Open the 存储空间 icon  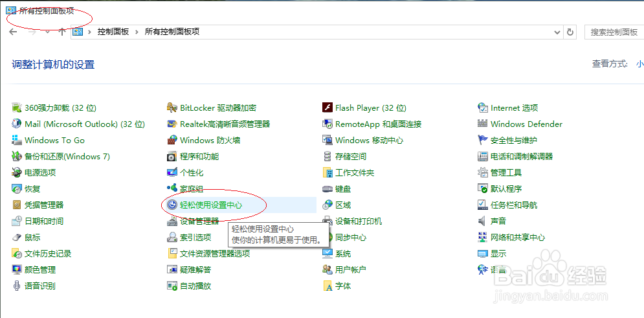328,157
